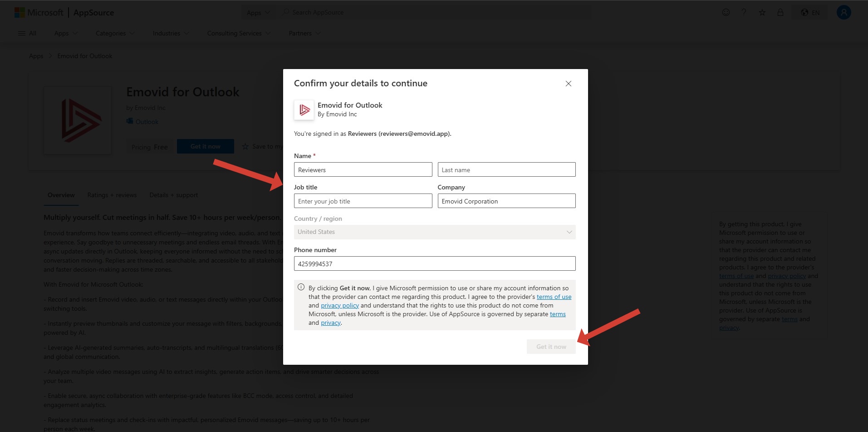Click the Job title input field
The width and height of the screenshot is (868, 432).
click(x=363, y=201)
